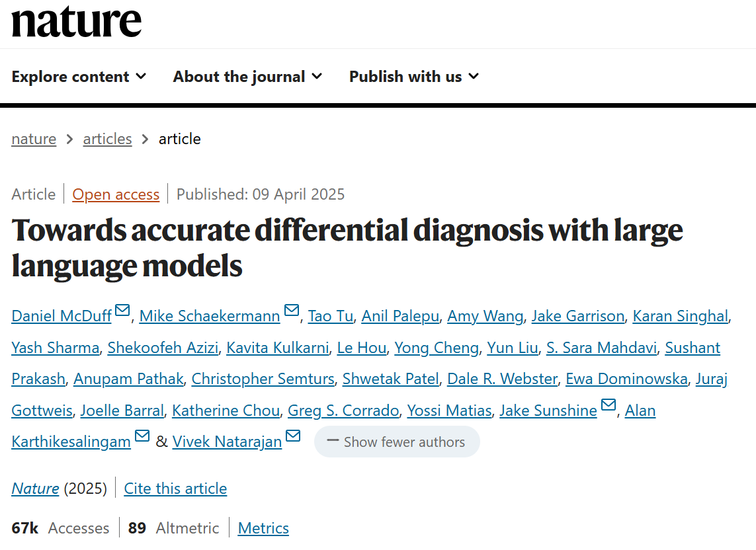Expand the Explore content menu

79,77
